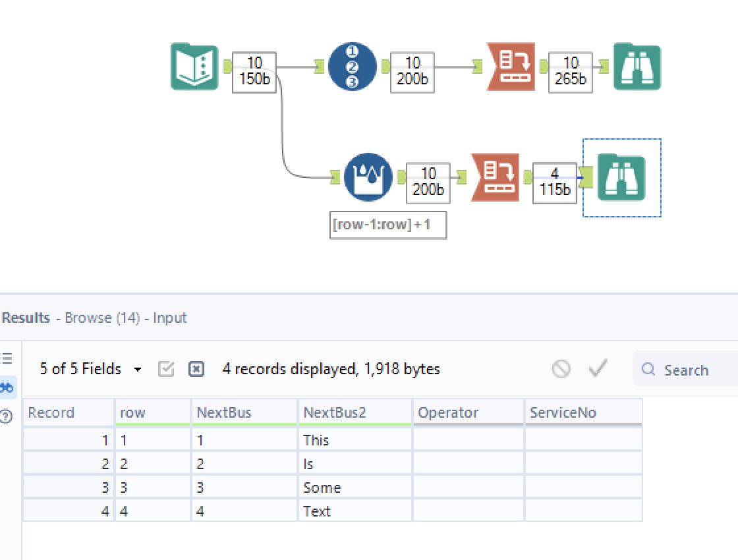Sort by the ServiceNo column header

[582, 413]
